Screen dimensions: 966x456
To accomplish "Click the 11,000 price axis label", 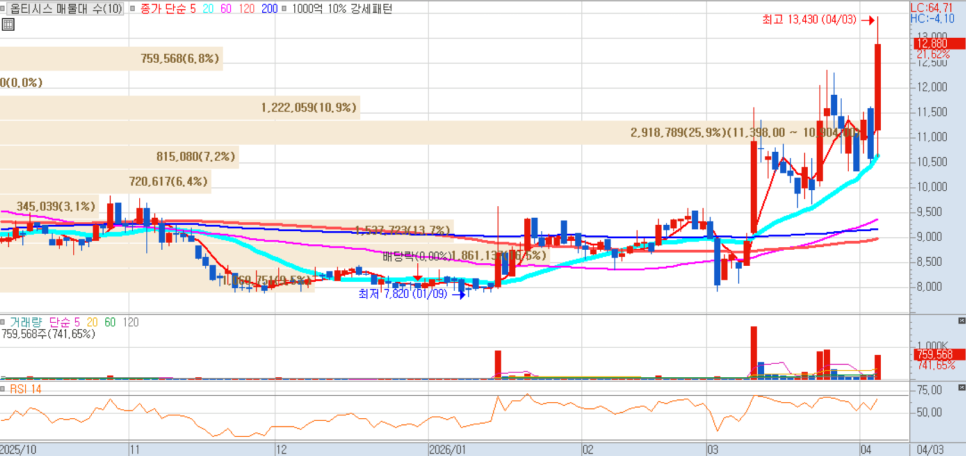I will coord(931,137).
